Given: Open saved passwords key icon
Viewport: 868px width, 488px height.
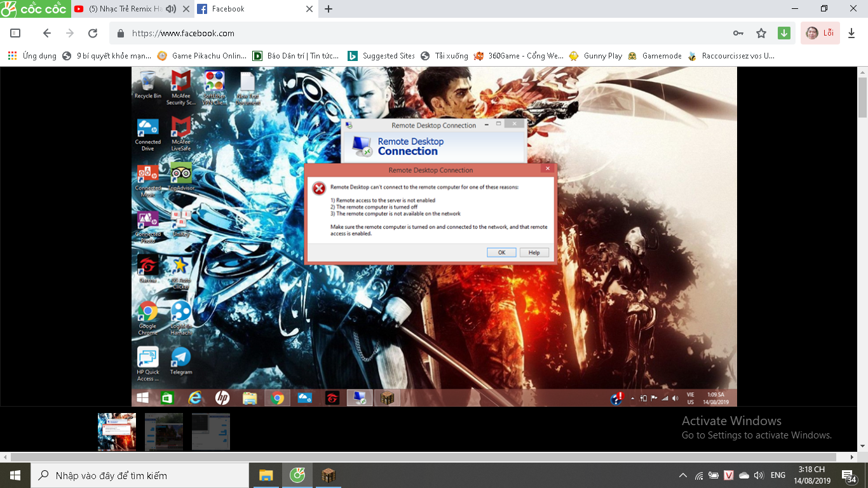Looking at the screenshot, I should [738, 33].
